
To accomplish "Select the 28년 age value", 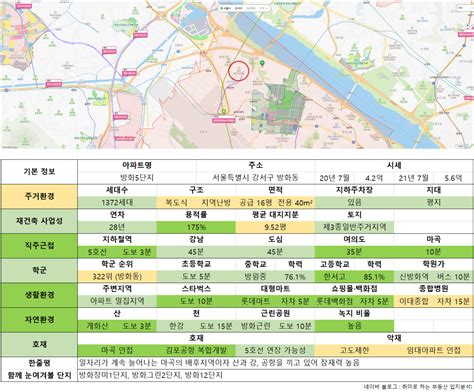I will (x=117, y=227).
